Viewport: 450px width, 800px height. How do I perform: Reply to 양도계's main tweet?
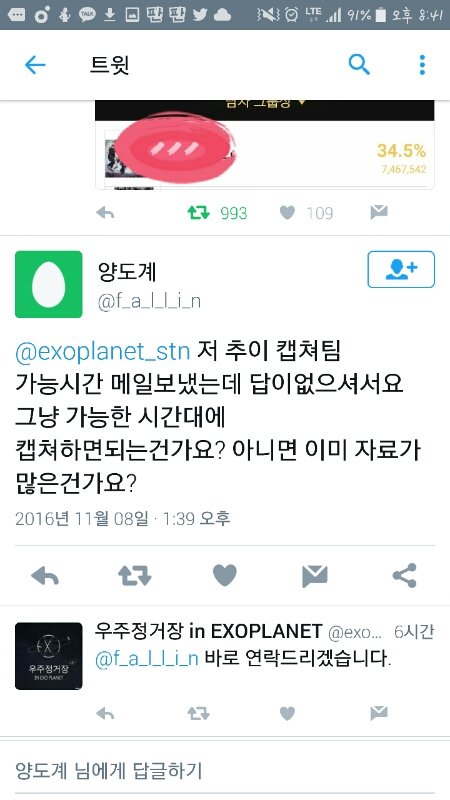click(45, 576)
